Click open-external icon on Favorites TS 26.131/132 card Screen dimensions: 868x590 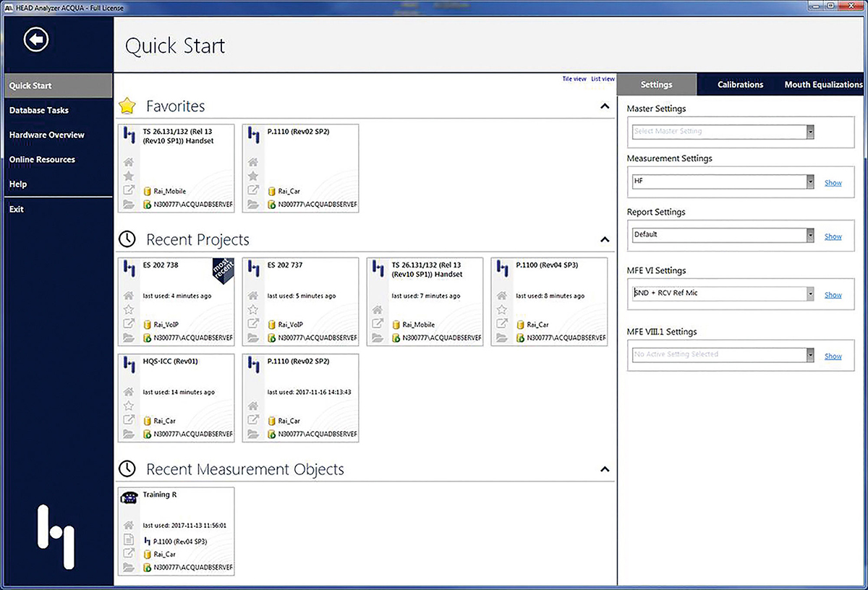click(x=129, y=190)
